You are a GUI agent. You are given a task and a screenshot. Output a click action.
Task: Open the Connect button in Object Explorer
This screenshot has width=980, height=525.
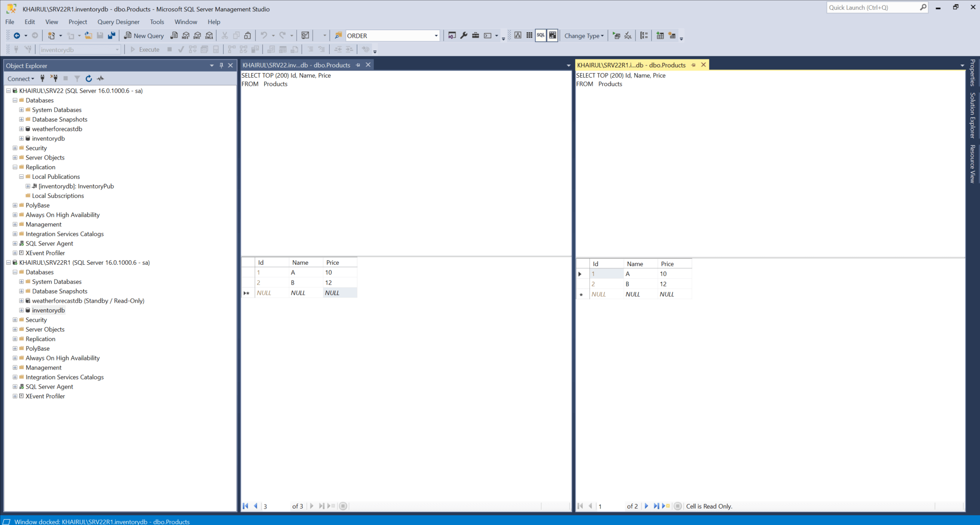pos(20,79)
